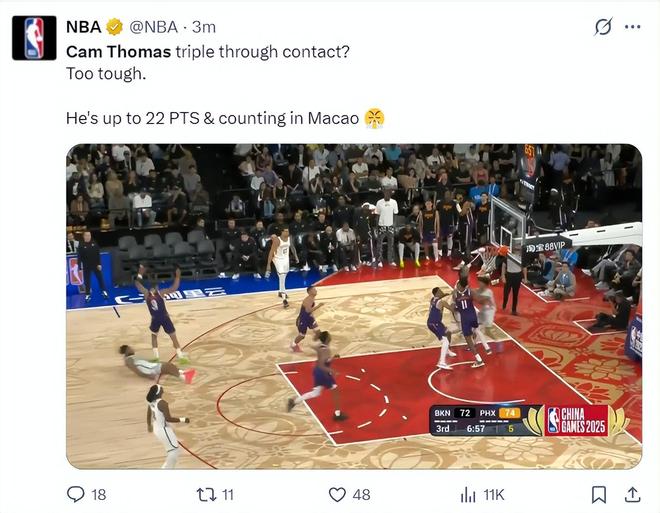This screenshot has width=660, height=513.
Task: Open the NBA profile avatar
Action: (34, 38)
